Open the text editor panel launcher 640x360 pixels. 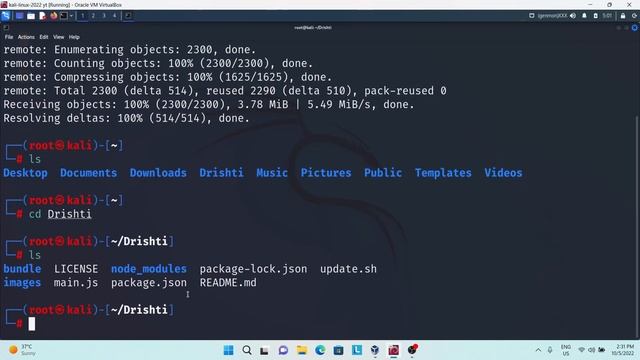pos(42,16)
